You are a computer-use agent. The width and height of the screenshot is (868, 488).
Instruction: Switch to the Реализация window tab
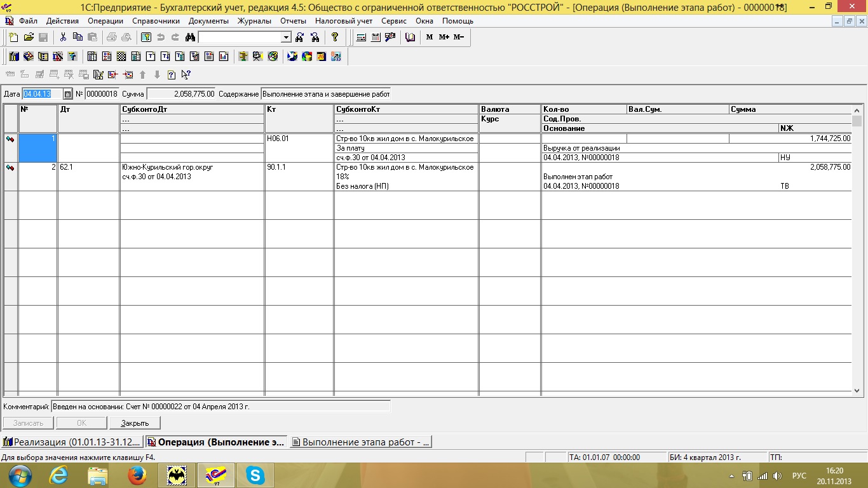72,442
